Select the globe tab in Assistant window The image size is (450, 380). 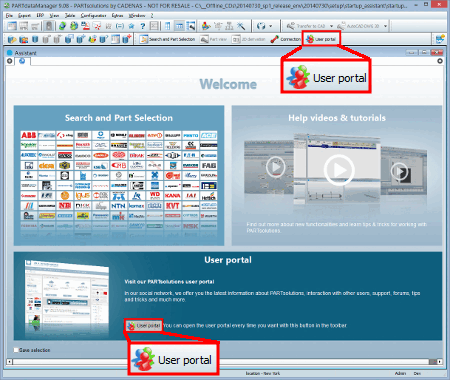[22, 61]
